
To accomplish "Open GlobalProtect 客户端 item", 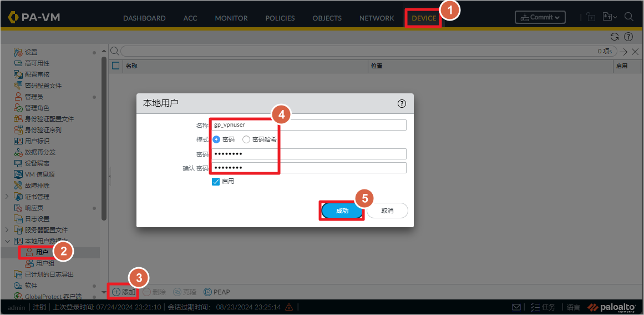I will [53, 297].
